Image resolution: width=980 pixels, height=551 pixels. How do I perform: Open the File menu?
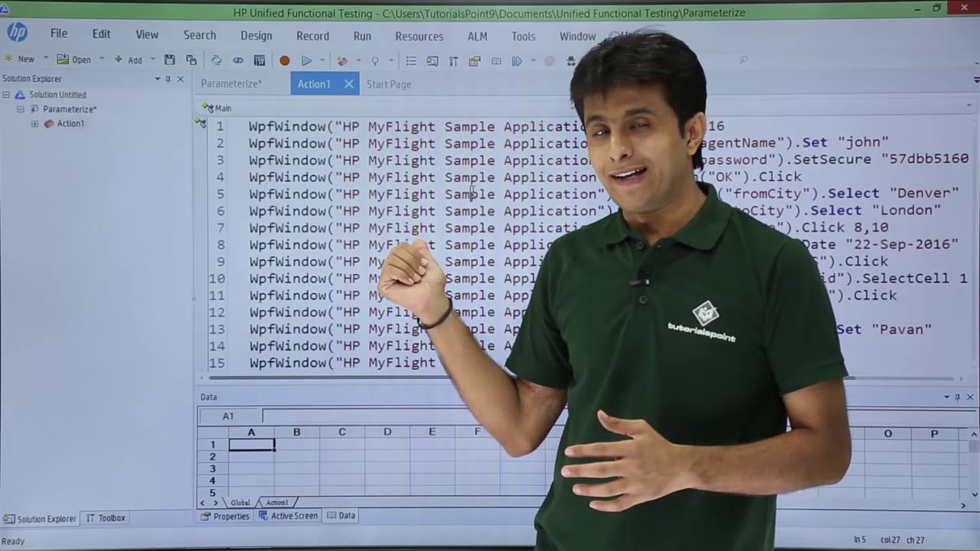tap(59, 34)
